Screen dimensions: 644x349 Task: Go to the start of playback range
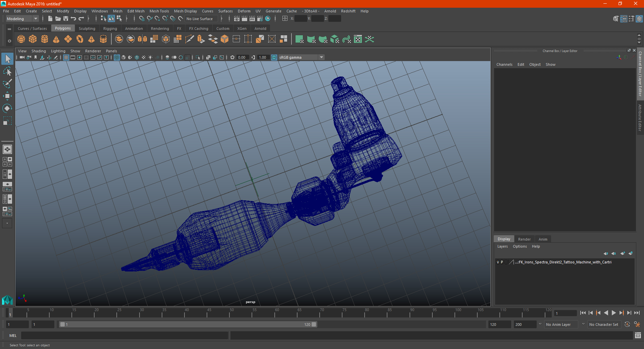click(583, 313)
